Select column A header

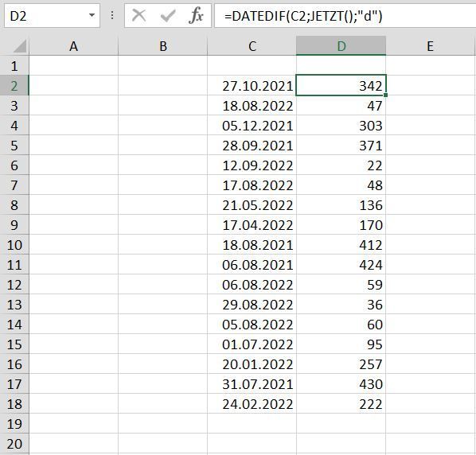click(x=73, y=46)
